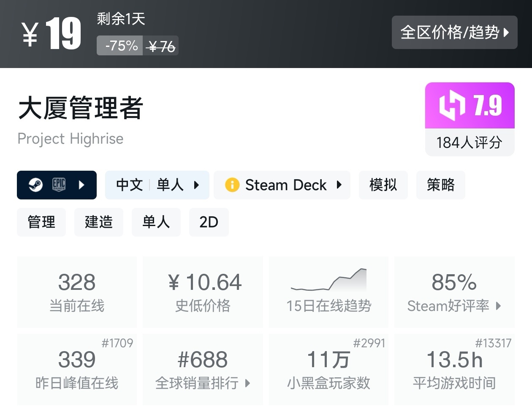Click the Epic Games store icon
The image size is (532, 409).
coord(59,185)
